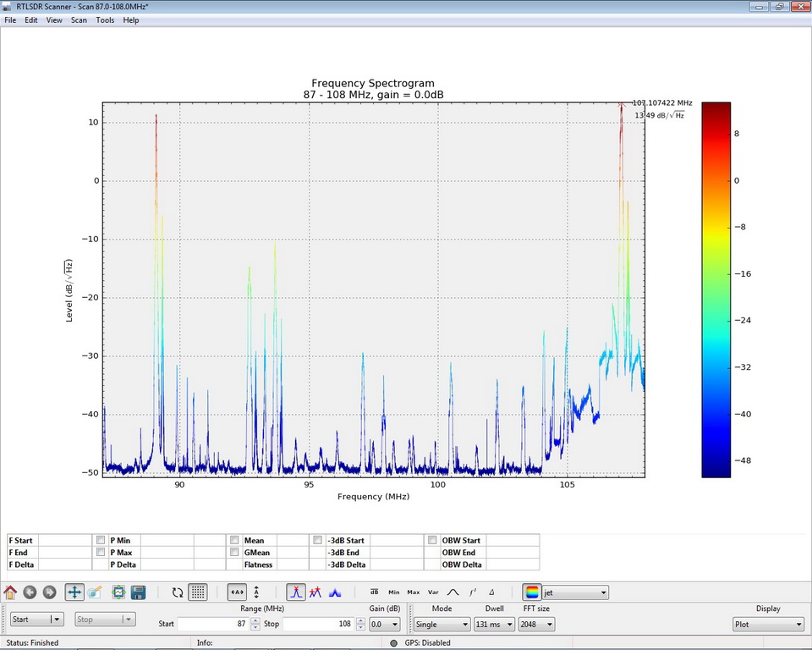Click the refresh plot icon
Screen dimensions: 812x650
(178, 592)
